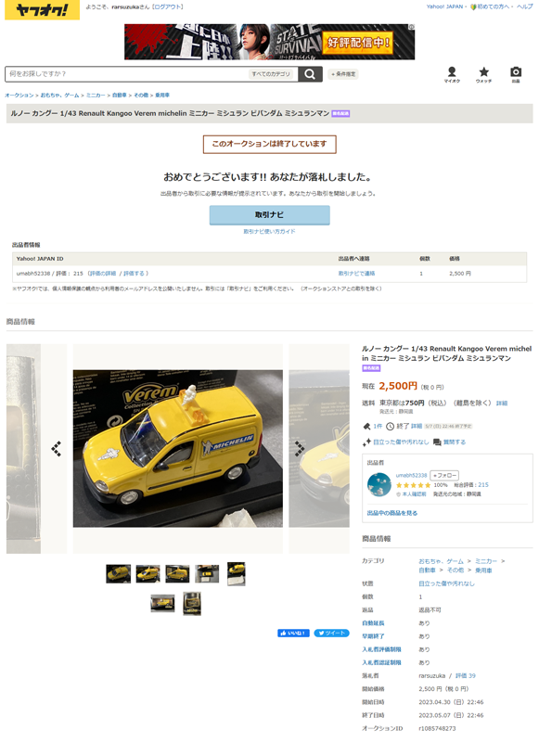The height and width of the screenshot is (756, 539).
Task: Open 取引ナビ使い方ガイド link
Action: tap(269, 231)
